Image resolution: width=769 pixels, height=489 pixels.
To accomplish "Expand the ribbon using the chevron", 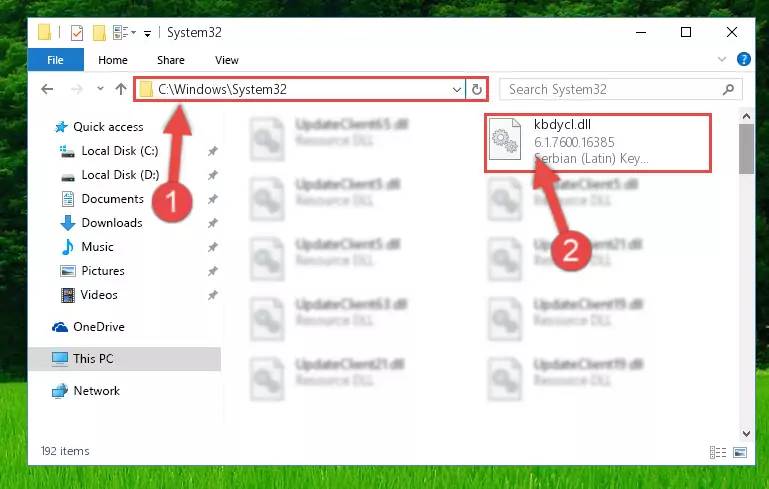I will pyautogui.click(x=721, y=59).
